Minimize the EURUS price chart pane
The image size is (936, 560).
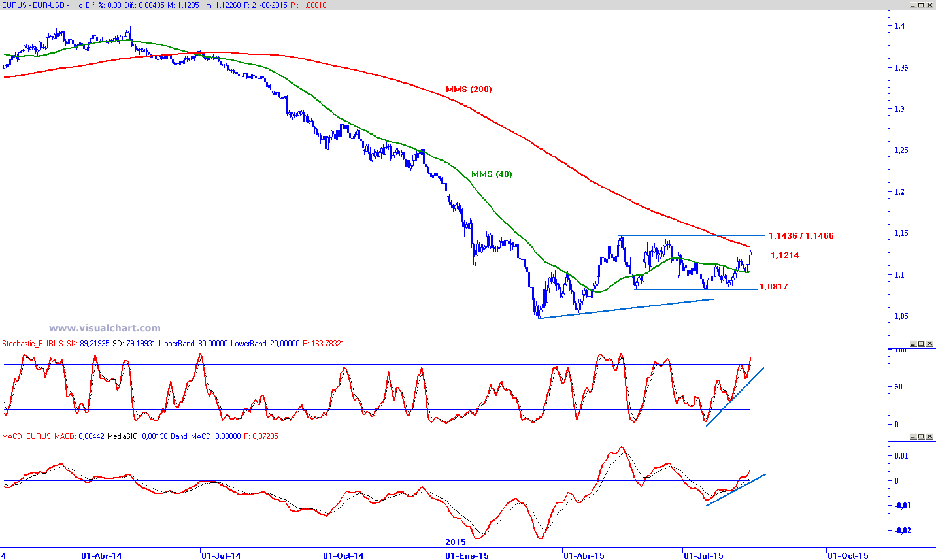(912, 5)
